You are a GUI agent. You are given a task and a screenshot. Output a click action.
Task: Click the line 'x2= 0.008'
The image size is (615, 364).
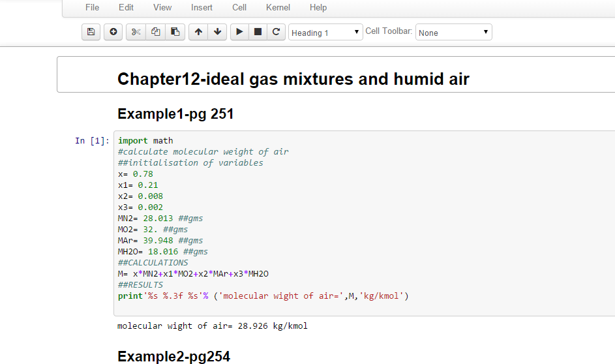[x=140, y=196]
